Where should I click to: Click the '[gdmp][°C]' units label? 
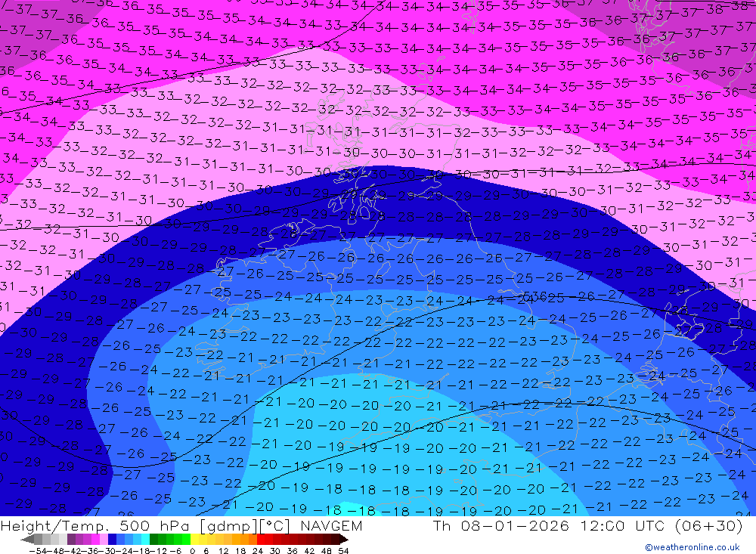245,525
